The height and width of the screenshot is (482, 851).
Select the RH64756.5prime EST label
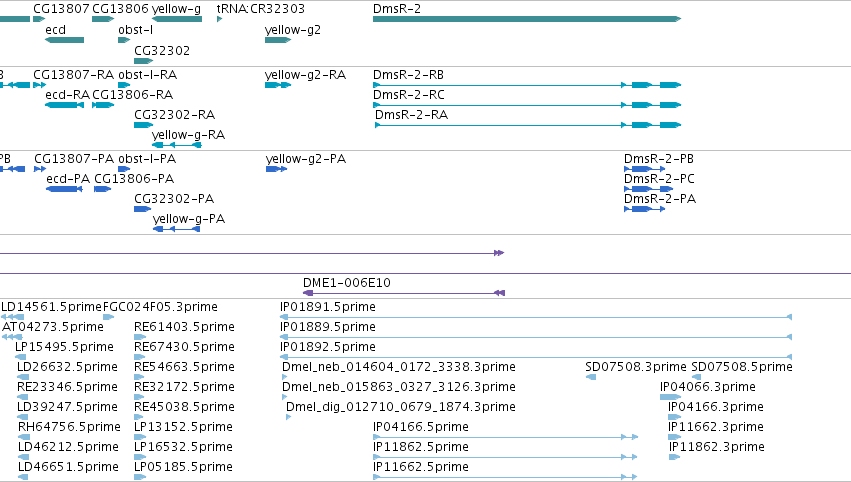[69, 427]
